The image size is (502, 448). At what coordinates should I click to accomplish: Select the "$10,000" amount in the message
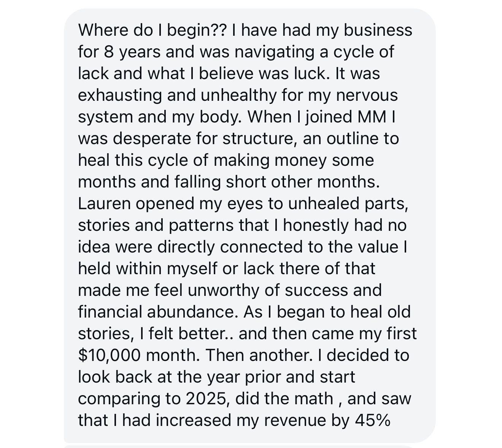coord(109,355)
